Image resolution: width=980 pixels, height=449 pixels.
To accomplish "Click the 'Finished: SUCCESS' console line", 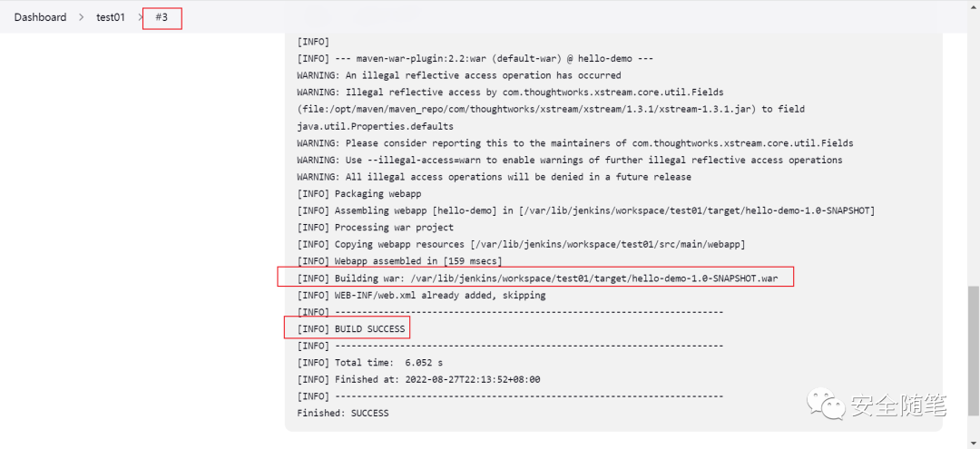I will click(x=342, y=413).
